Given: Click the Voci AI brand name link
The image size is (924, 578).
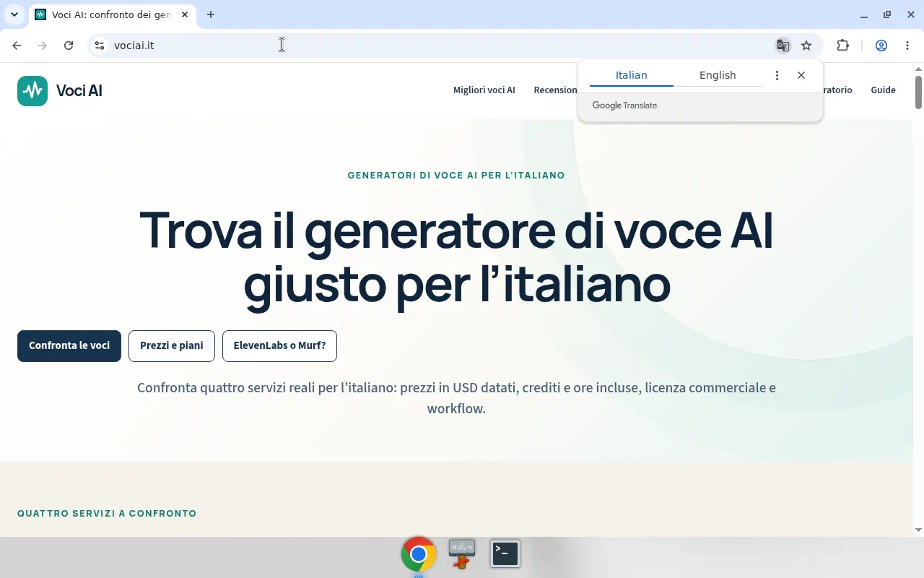Looking at the screenshot, I should (x=79, y=91).
